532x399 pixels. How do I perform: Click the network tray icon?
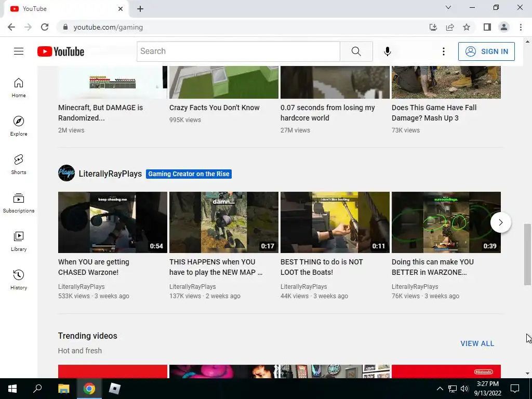coord(453,389)
